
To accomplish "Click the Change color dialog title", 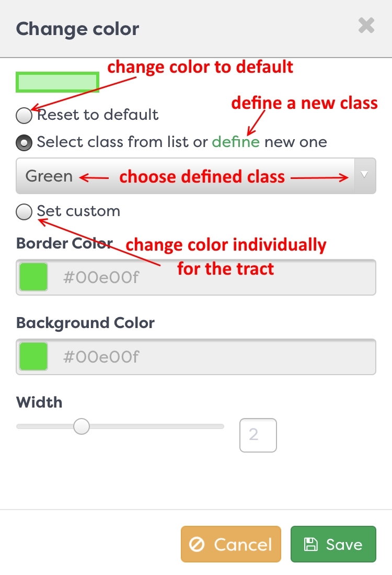I will [78, 29].
